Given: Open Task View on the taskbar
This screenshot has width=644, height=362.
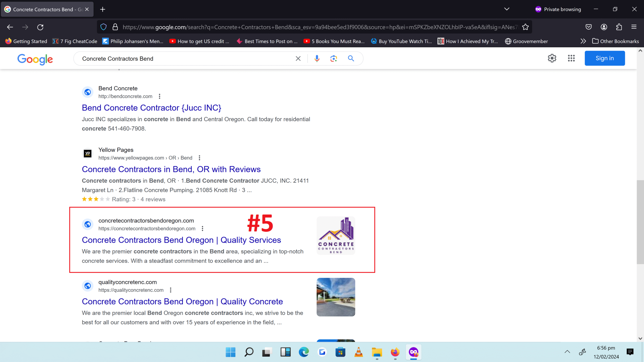Looking at the screenshot, I should coord(267,352).
